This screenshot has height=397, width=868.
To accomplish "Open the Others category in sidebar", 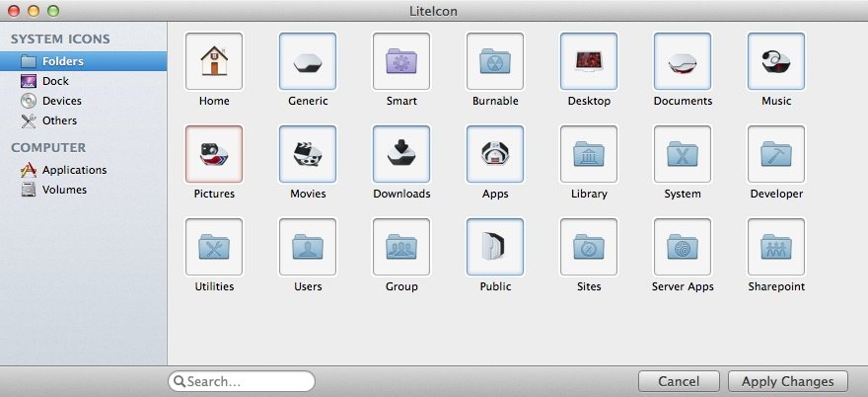I will point(83,120).
